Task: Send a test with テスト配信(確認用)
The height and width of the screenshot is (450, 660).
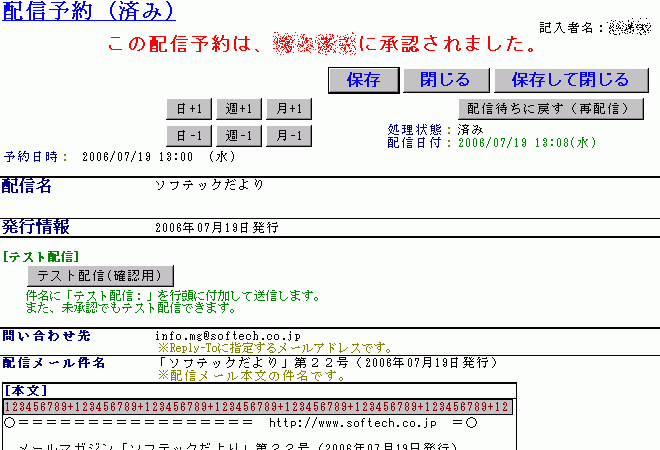Action: point(100,275)
